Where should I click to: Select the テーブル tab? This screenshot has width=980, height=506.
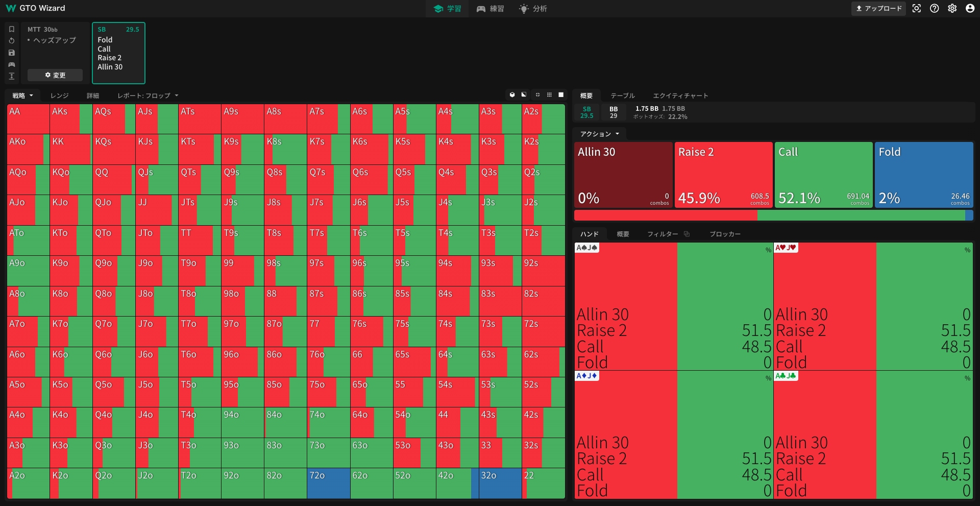point(623,95)
